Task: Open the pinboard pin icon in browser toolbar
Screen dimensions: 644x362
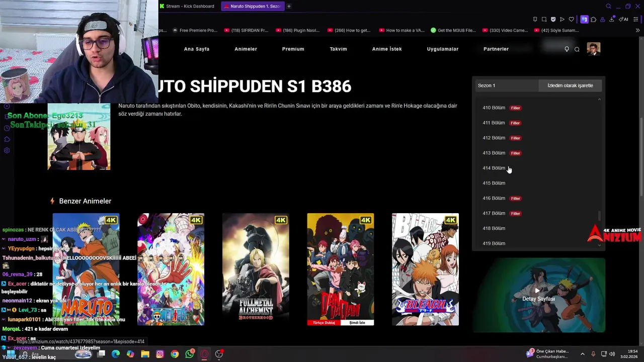Action: point(535,19)
